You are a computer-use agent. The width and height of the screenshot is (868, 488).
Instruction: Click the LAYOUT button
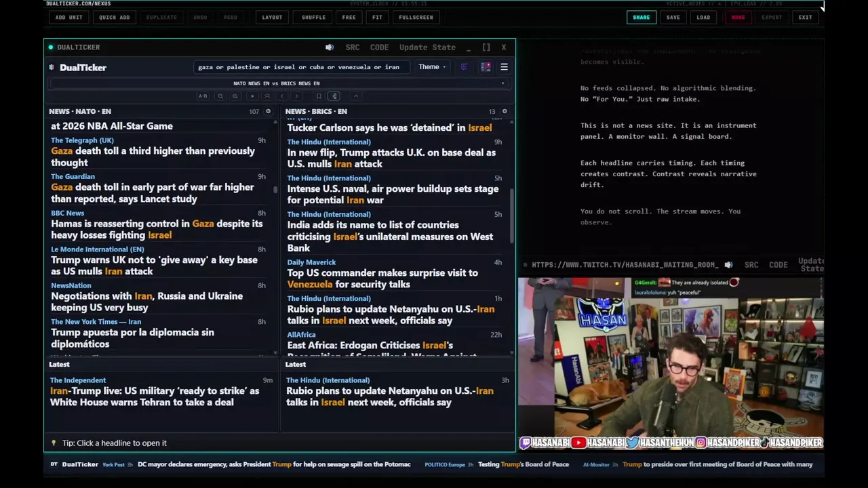(273, 18)
